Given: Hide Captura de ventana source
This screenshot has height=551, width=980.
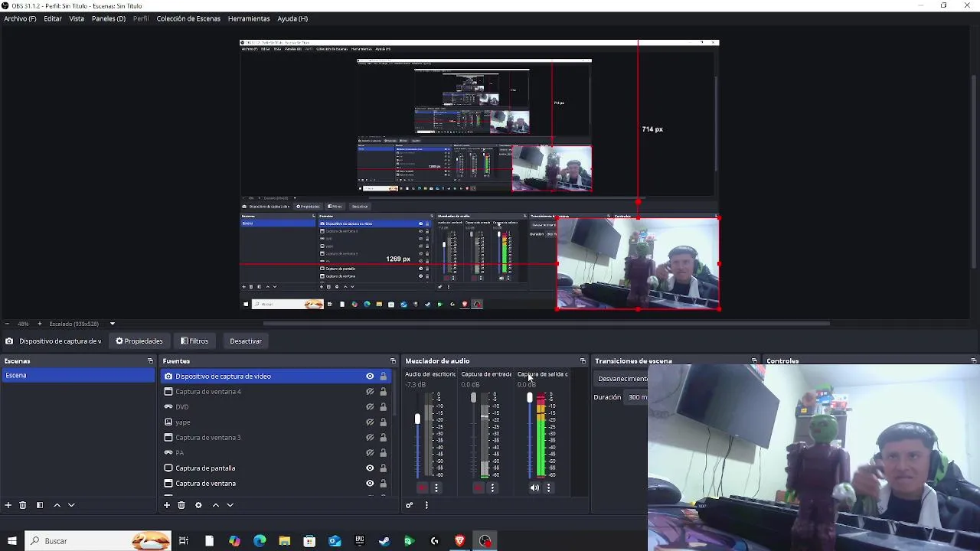Looking at the screenshot, I should (370, 484).
